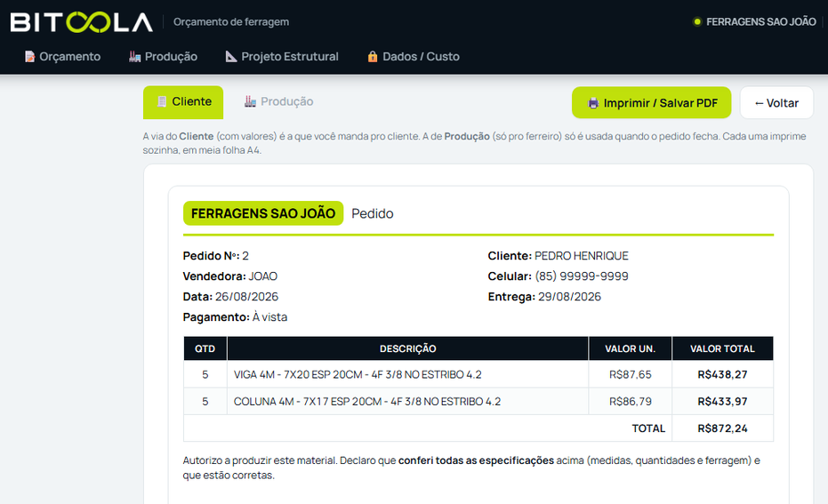Click the VALOR TOTAL column header
The height and width of the screenshot is (504, 828).
point(722,348)
